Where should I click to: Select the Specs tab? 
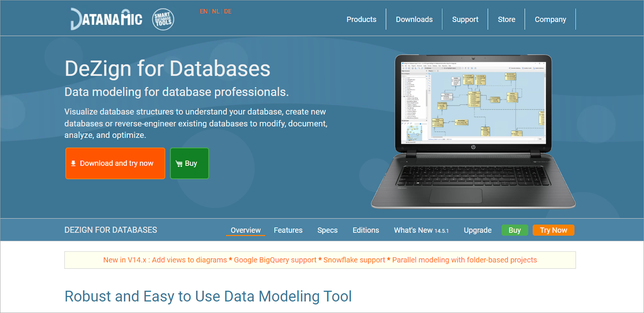click(327, 230)
